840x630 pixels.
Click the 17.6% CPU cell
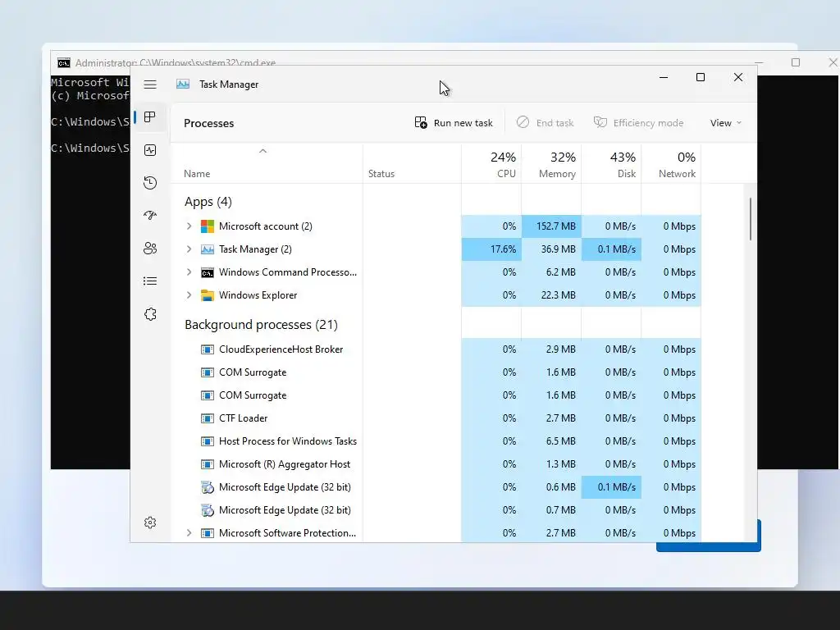[x=491, y=249]
